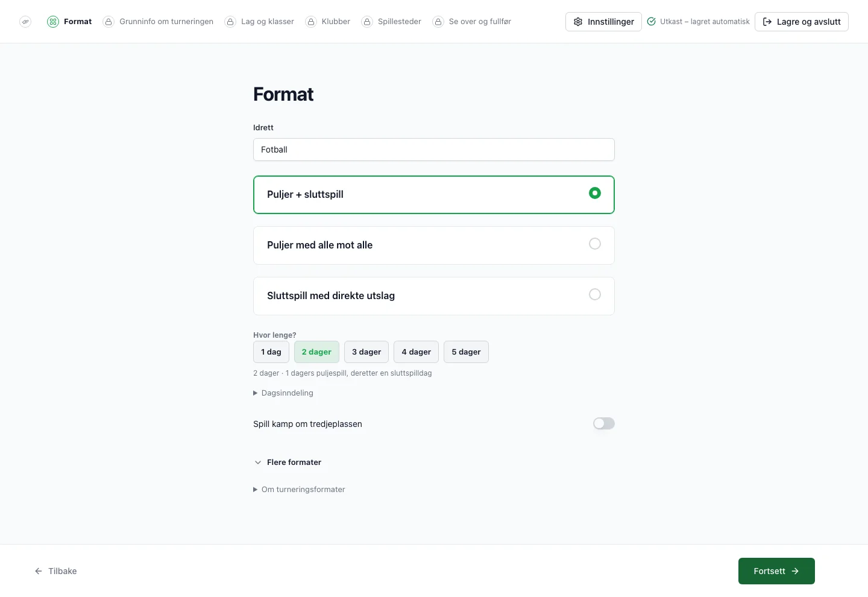Click lock icon beside Klubber
This screenshot has height=597, width=868.
[311, 22]
